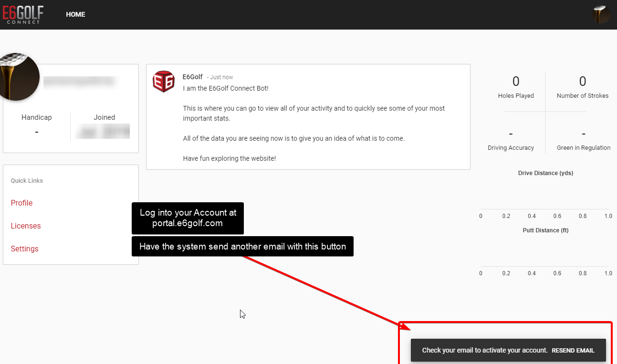Open the user avatar menu in the header
The width and height of the screenshot is (617, 364).
click(x=601, y=14)
